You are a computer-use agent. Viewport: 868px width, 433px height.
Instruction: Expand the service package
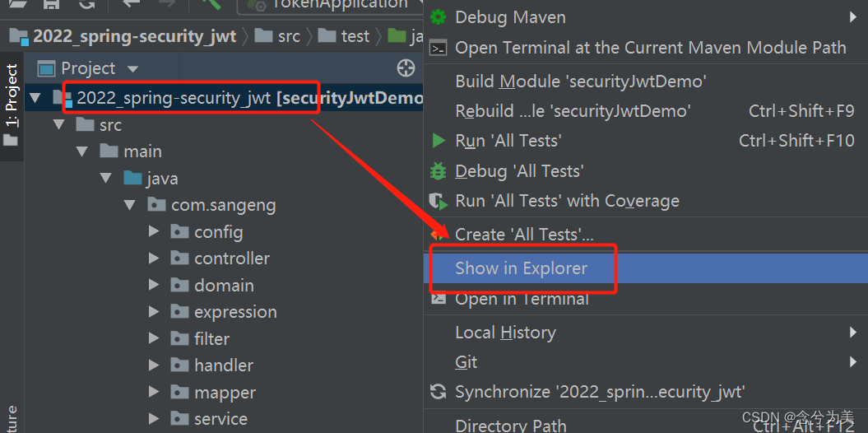tap(154, 419)
